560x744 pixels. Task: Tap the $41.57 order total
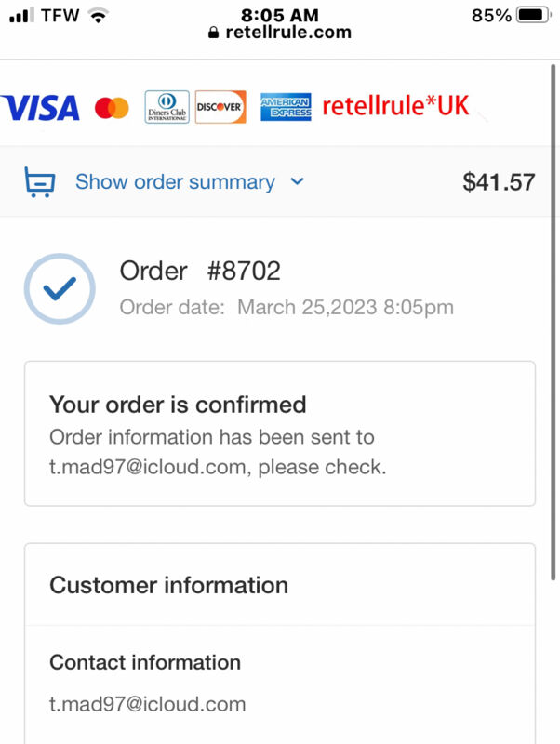(x=499, y=182)
